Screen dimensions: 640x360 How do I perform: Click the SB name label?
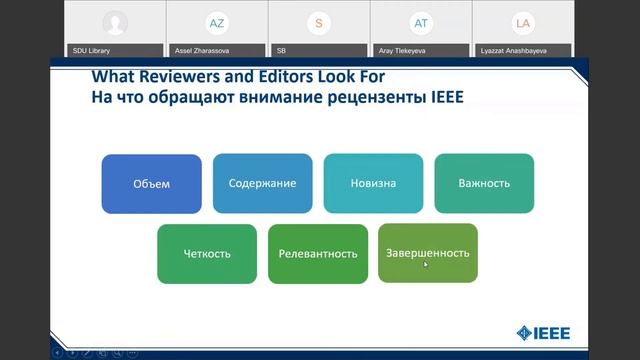[x=319, y=51]
